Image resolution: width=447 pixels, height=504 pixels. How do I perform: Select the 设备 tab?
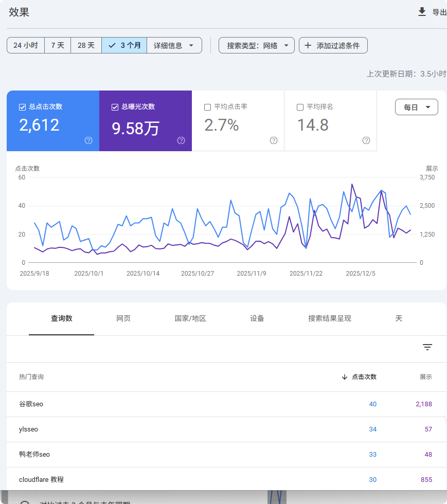point(257,318)
